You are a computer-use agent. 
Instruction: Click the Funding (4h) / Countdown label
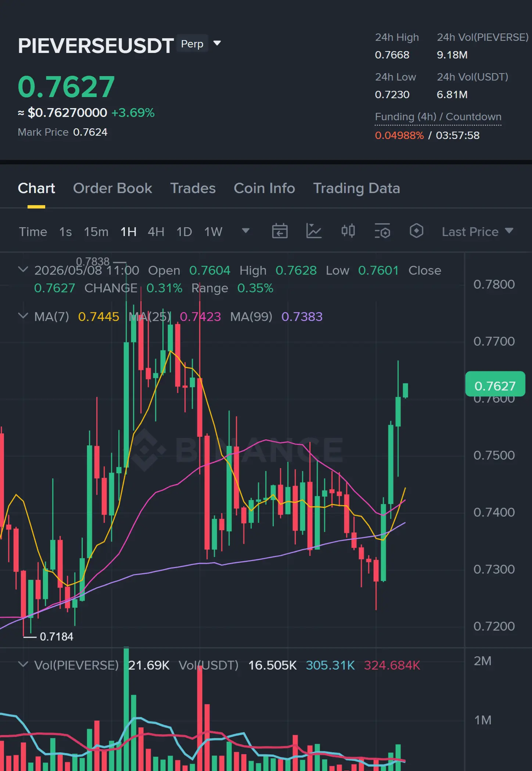click(438, 117)
